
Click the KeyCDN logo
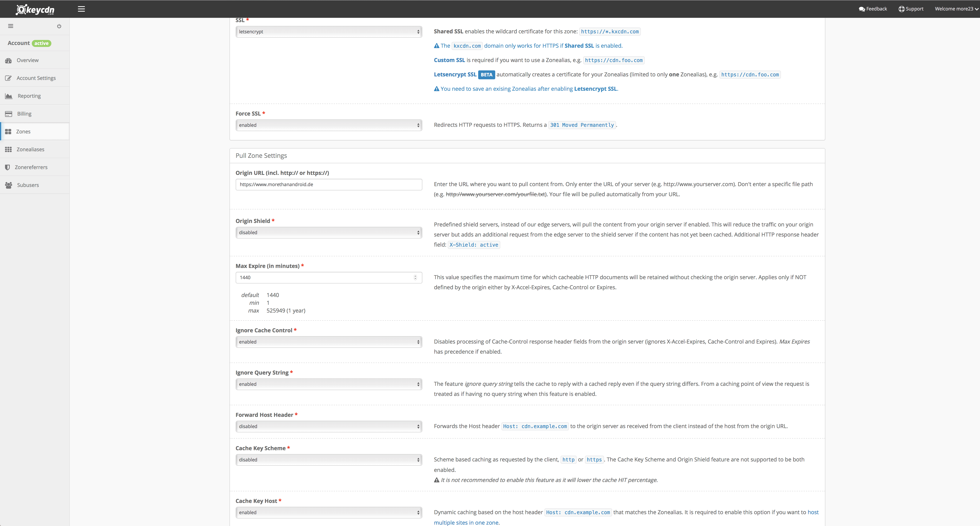(35, 9)
